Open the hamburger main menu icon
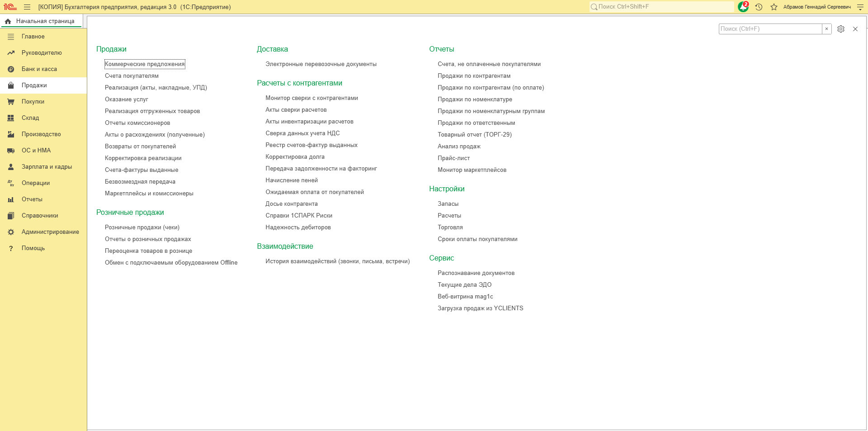The image size is (868, 431). pyautogui.click(x=27, y=7)
